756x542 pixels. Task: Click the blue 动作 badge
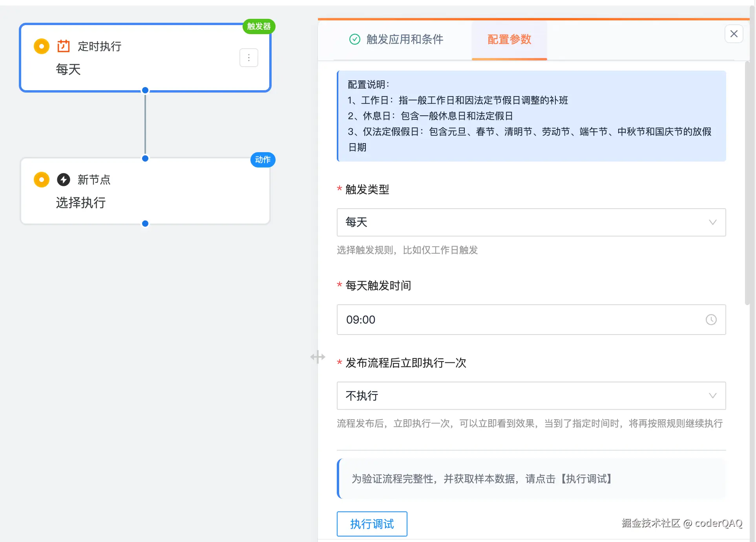(263, 160)
